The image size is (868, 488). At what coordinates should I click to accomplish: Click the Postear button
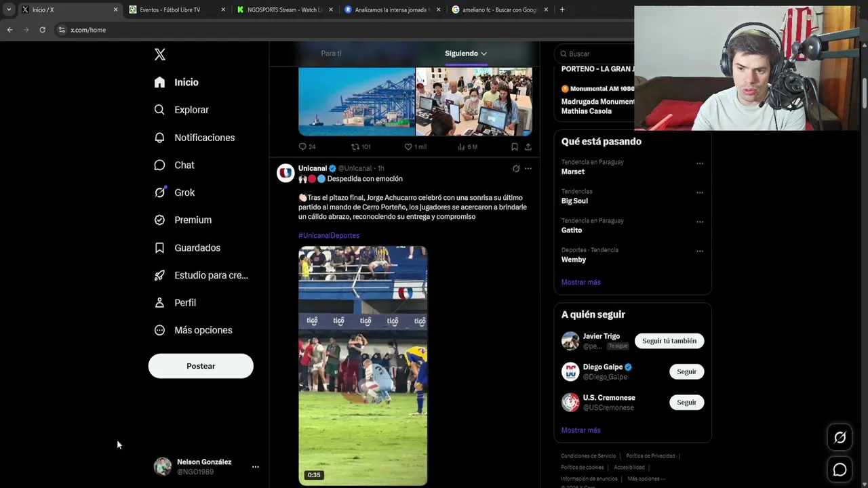[x=201, y=366]
